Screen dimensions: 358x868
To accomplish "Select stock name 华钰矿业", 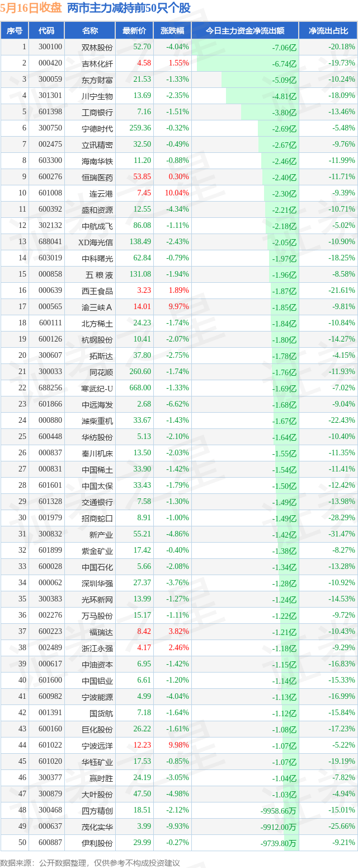I will tap(97, 762).
